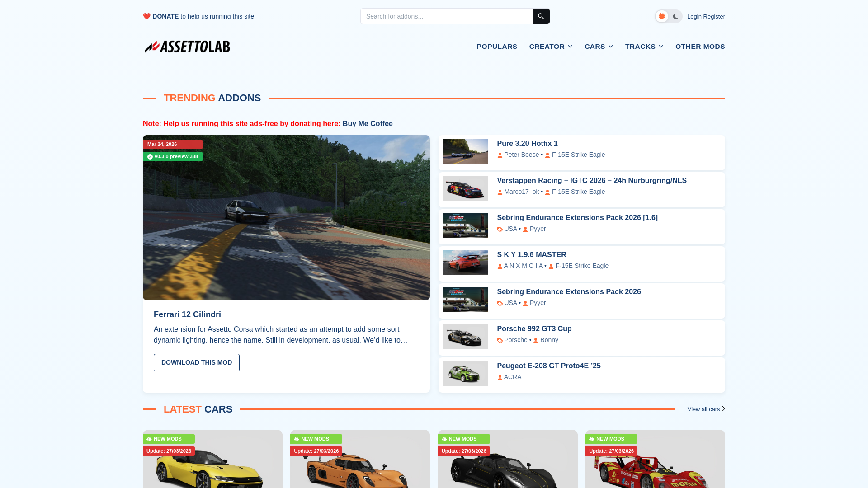Open the Other Mods menu item
Screen dimensions: 868x488
coord(700,47)
